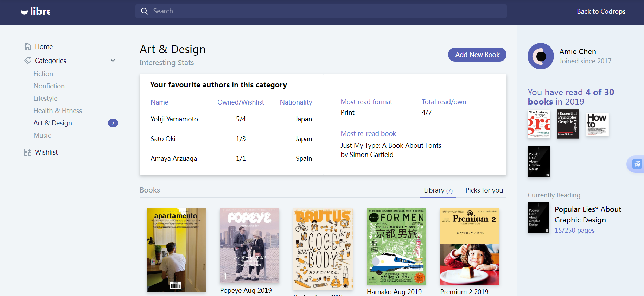This screenshot has height=296, width=644.
Task: Switch to the Library tab
Action: pyautogui.click(x=438, y=190)
